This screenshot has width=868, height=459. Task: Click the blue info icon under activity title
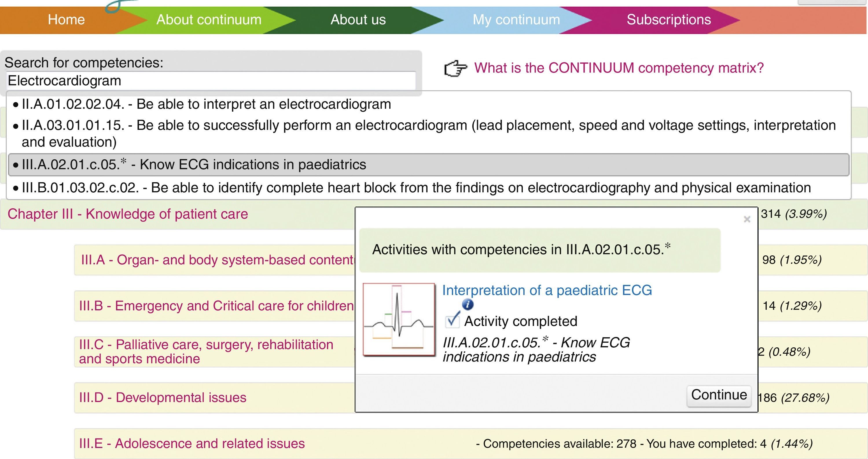coord(467,305)
